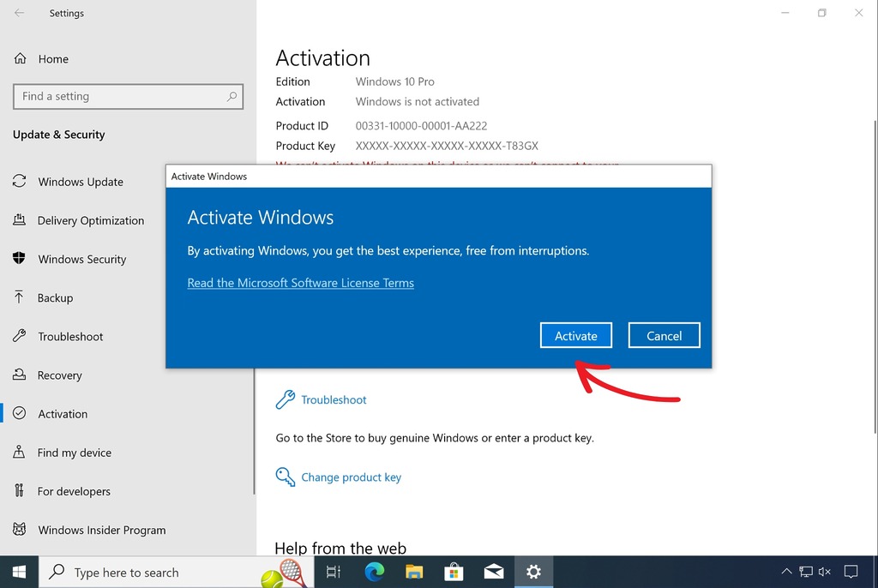This screenshot has width=878, height=588.
Task: Open File Explorer from the taskbar
Action: coord(414,572)
